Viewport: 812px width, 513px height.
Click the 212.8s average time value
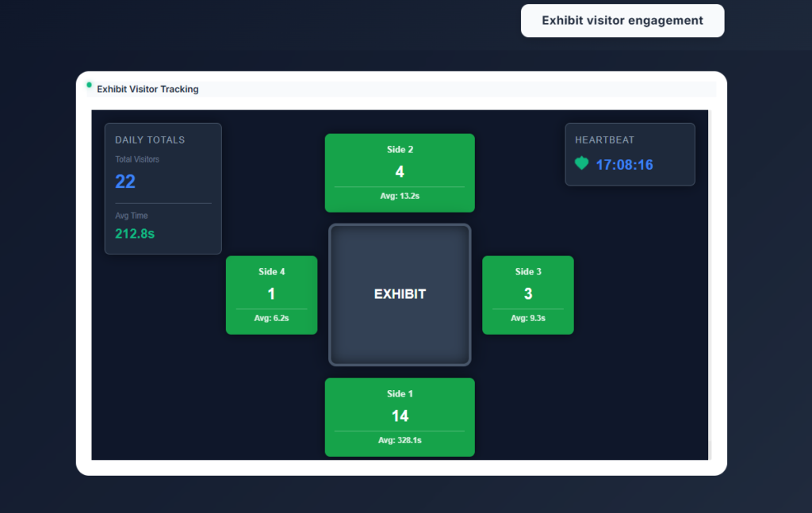[135, 233]
